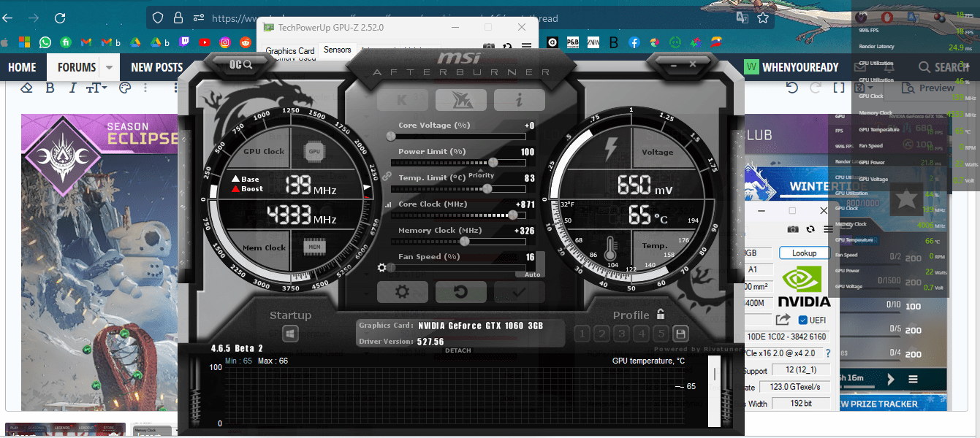Switch to the Graphics Card tab
Viewport: 980px width, 438px height.
[289, 50]
